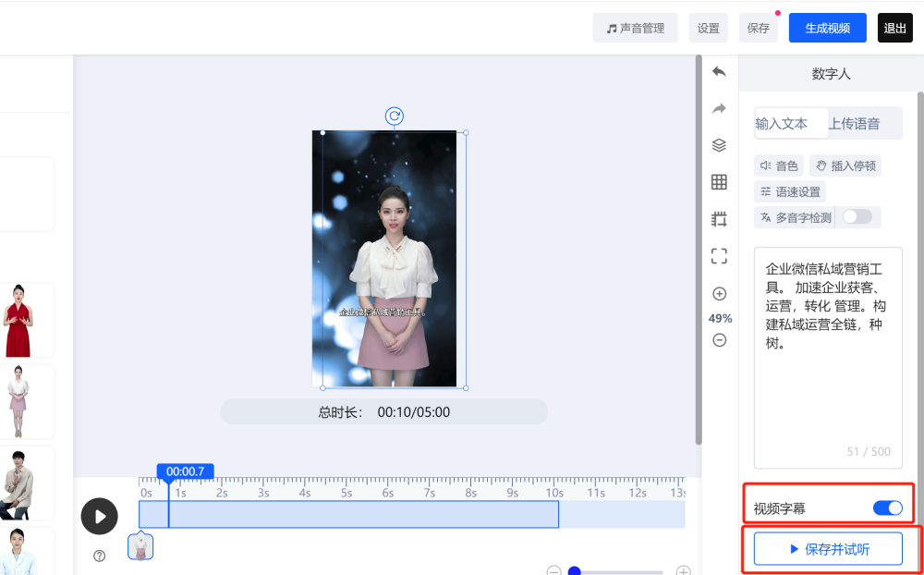
Task: Open the 音色 voice tone option
Action: (778, 166)
